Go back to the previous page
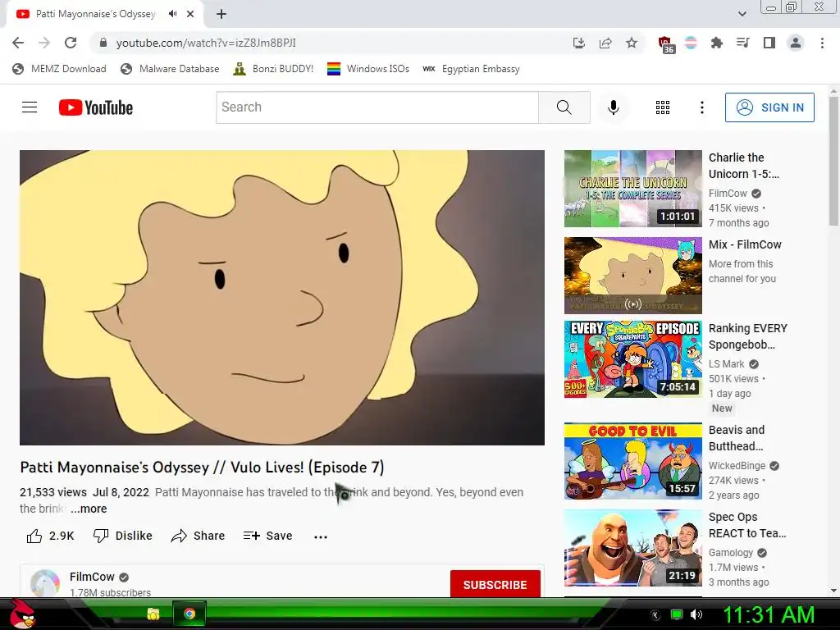This screenshot has width=840, height=630. coord(18,43)
